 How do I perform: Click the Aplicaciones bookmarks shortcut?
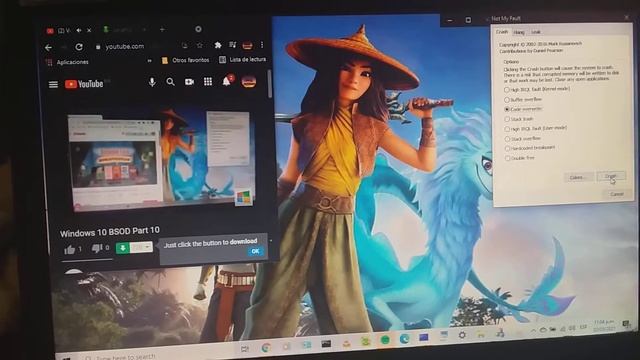coord(68,62)
